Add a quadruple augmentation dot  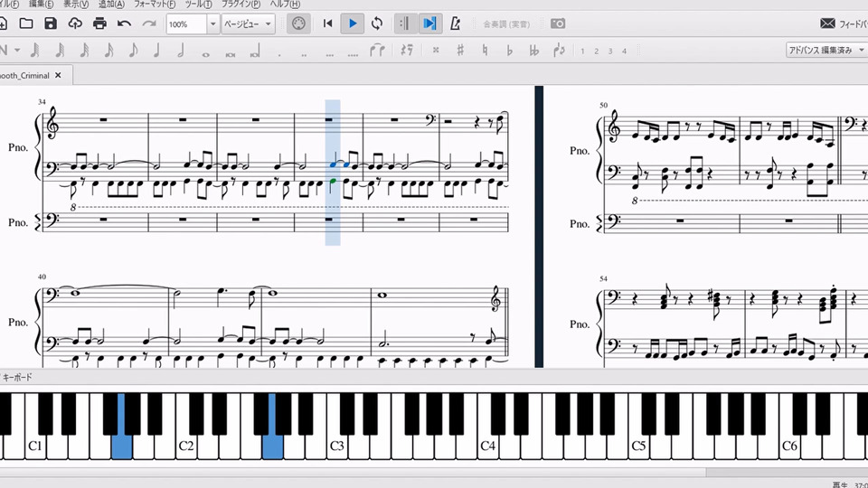[353, 55]
